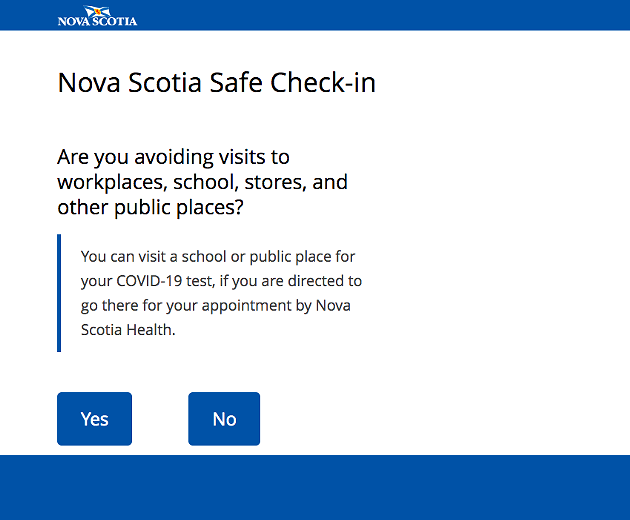Click the Nova Scotia logo in header

(97, 16)
